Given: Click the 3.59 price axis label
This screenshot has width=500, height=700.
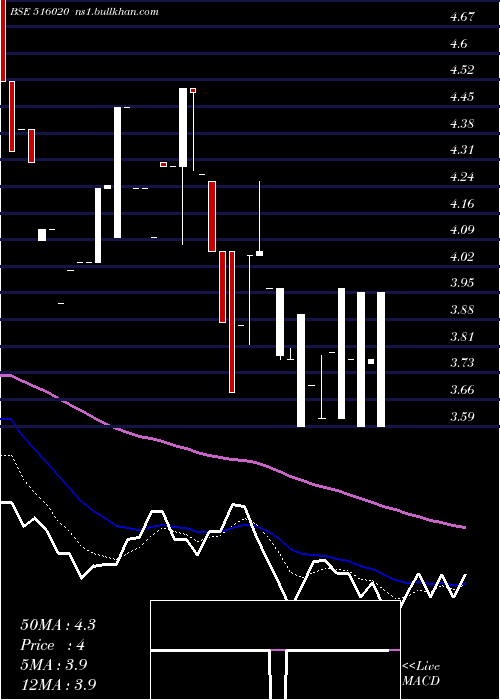Looking at the screenshot, I should point(462,417).
